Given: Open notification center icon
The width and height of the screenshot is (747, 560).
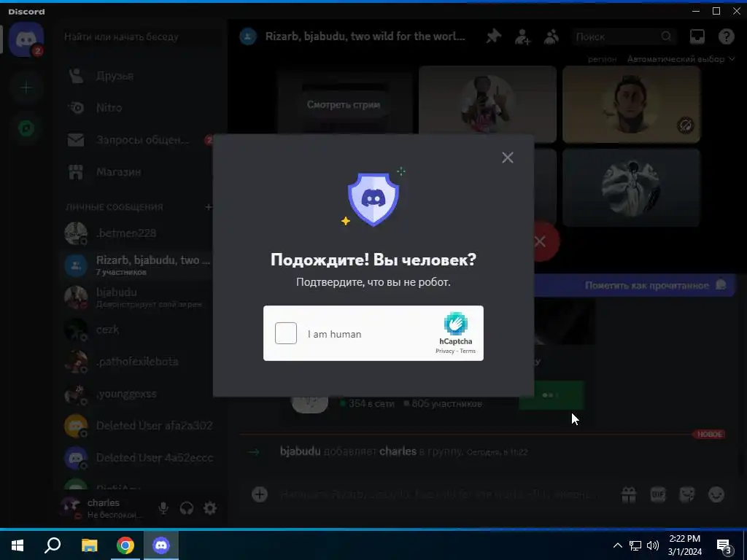Looking at the screenshot, I should click(724, 545).
